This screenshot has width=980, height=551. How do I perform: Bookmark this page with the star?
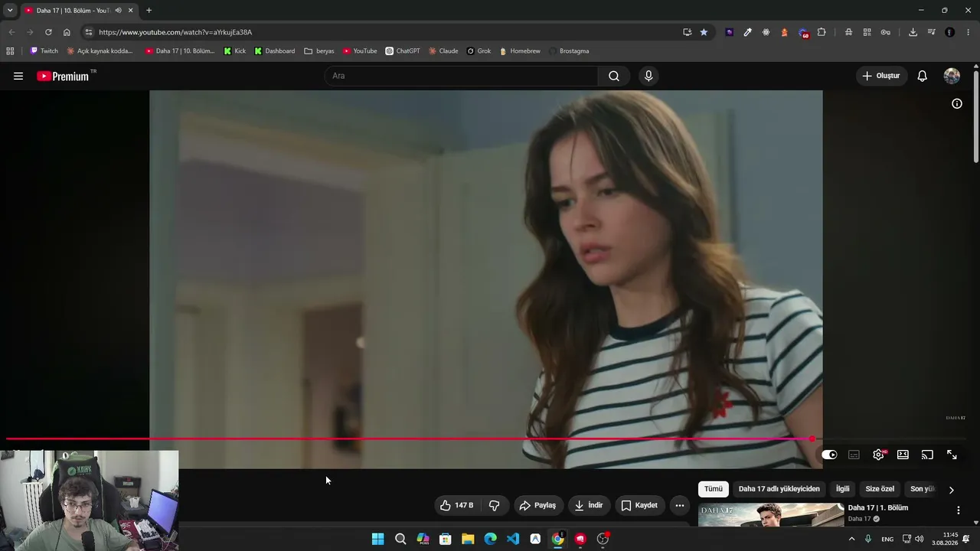tap(704, 32)
